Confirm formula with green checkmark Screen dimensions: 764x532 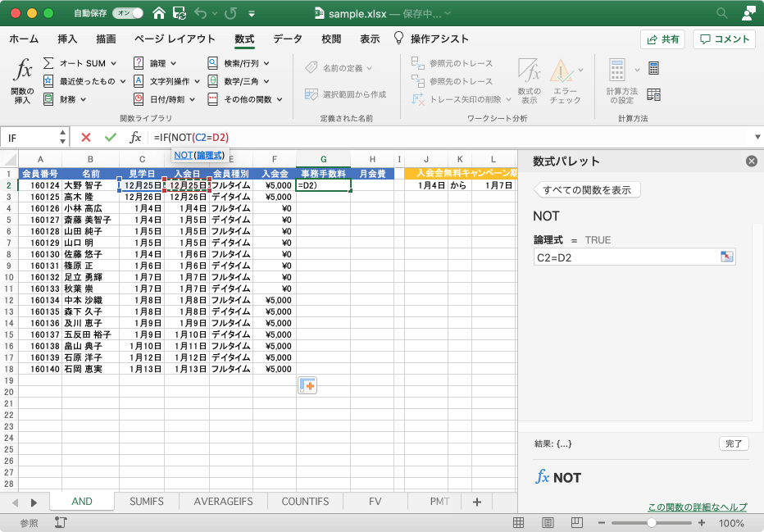pyautogui.click(x=111, y=138)
